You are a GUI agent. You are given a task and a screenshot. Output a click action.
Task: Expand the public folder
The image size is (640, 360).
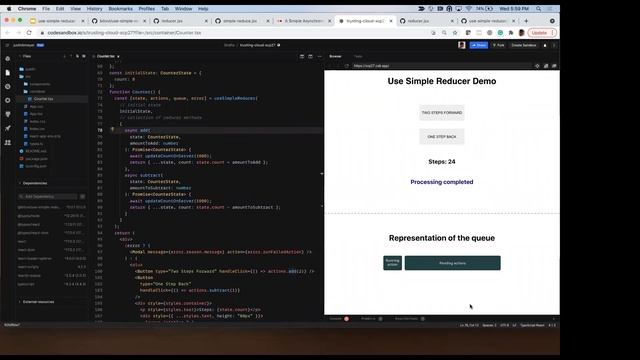[28, 69]
